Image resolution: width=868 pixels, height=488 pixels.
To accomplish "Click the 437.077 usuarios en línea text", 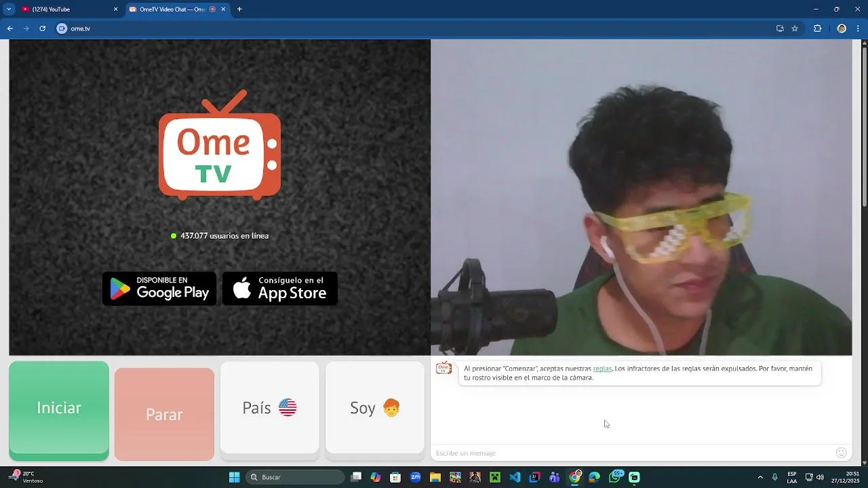I will [x=224, y=236].
